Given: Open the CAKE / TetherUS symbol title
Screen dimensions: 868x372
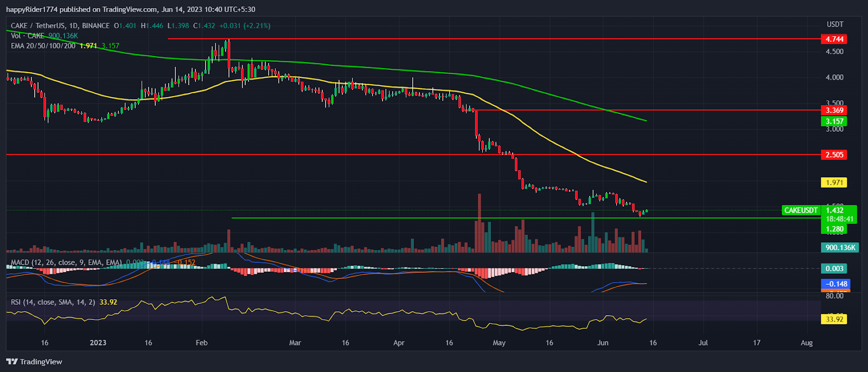Looking at the screenshot, I should pos(60,25).
